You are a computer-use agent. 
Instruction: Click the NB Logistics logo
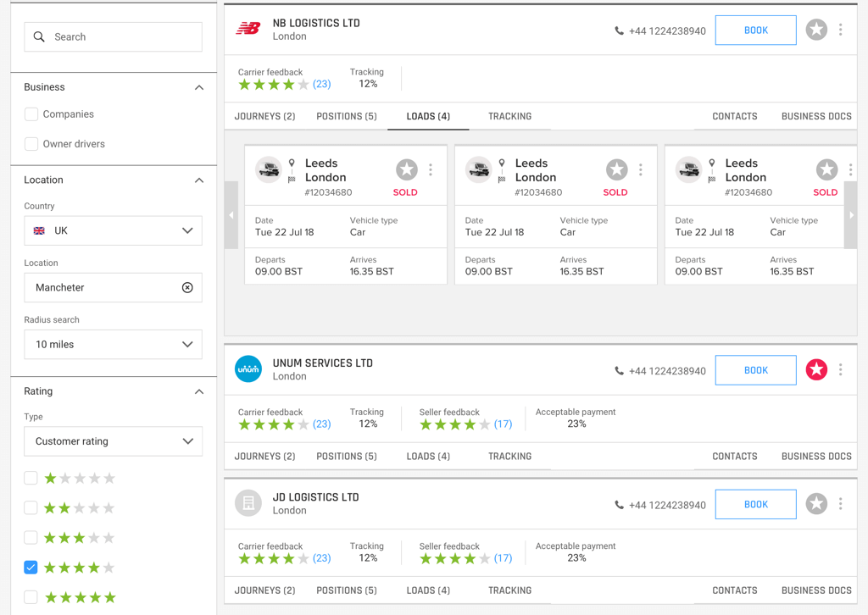[x=248, y=28]
